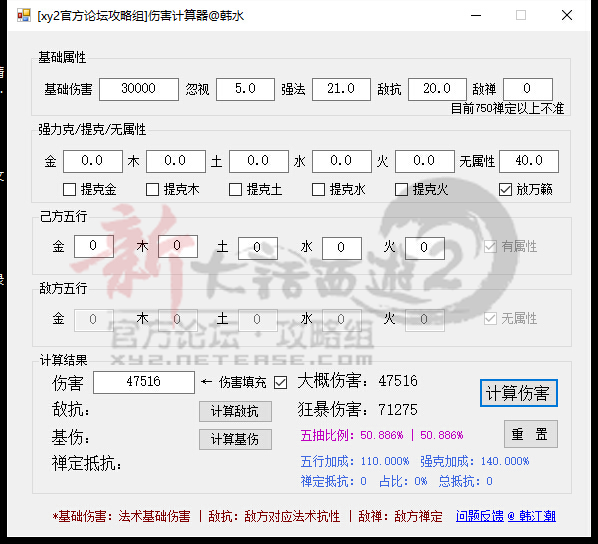Image resolution: width=598 pixels, height=544 pixels.
Task: Select the 忽视 value field
Action: pyautogui.click(x=245, y=89)
